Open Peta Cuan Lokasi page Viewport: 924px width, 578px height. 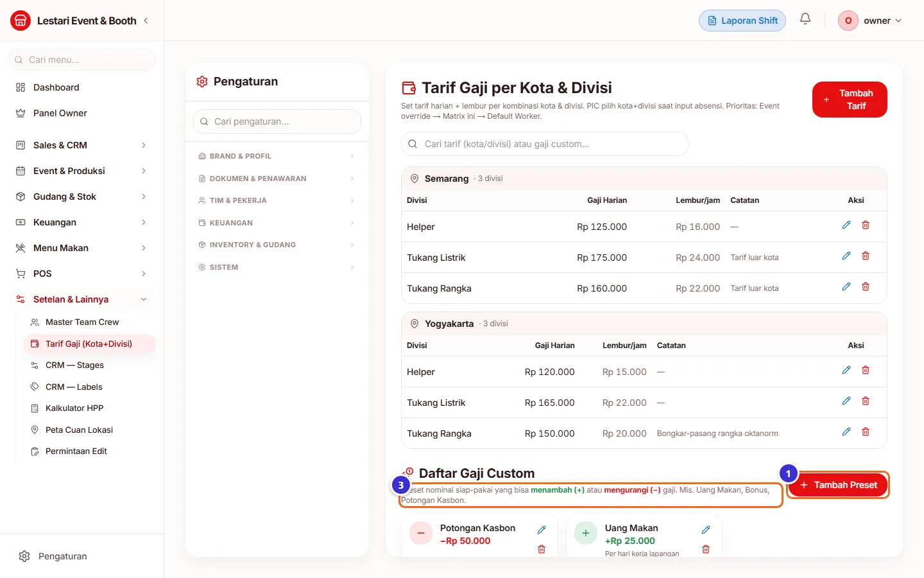[89, 430]
